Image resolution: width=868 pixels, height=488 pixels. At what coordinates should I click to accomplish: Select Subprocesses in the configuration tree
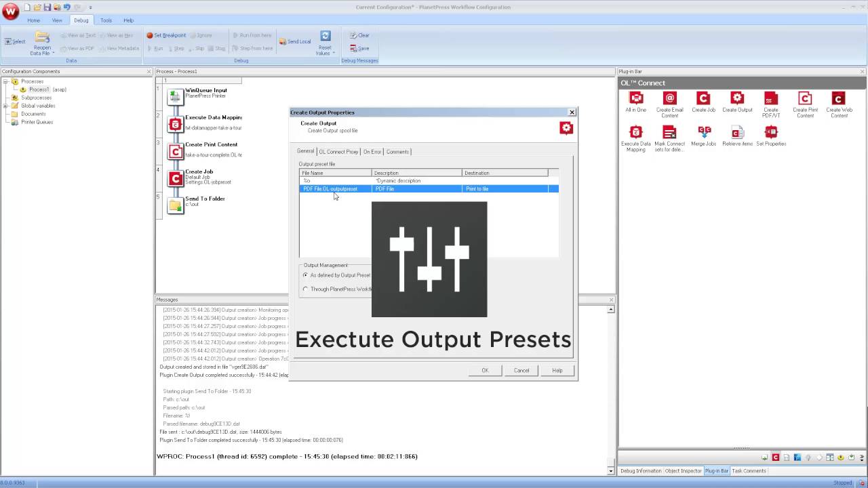pyautogui.click(x=36, y=98)
